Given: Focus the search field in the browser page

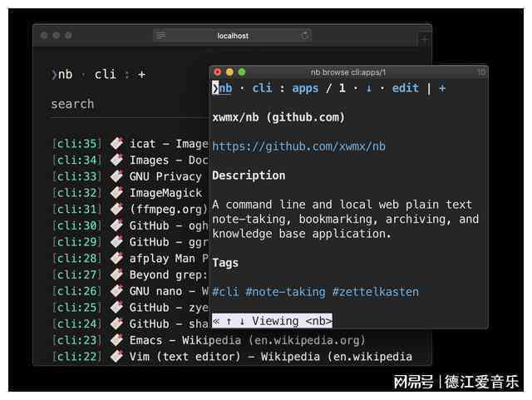Looking at the screenshot, I should coord(129,104).
